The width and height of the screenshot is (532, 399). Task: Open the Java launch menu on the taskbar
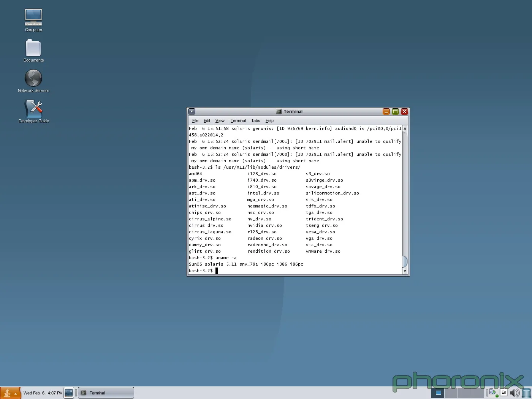coord(7,393)
